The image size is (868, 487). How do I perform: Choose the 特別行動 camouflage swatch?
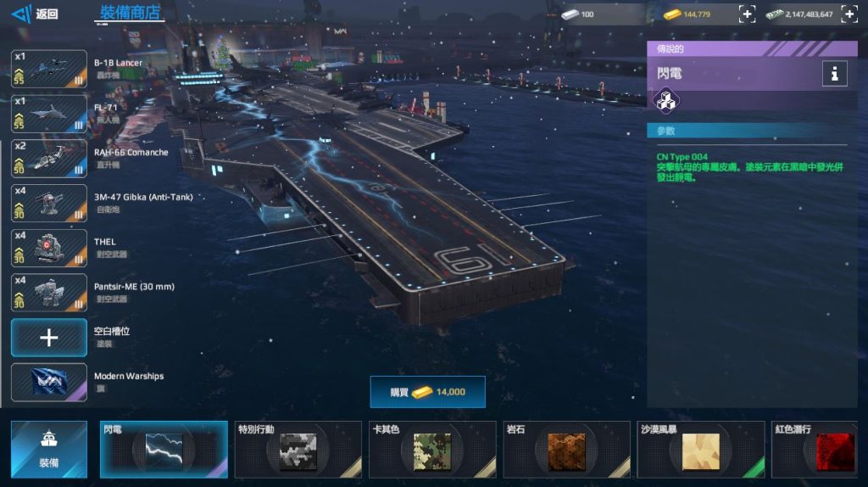point(298,450)
